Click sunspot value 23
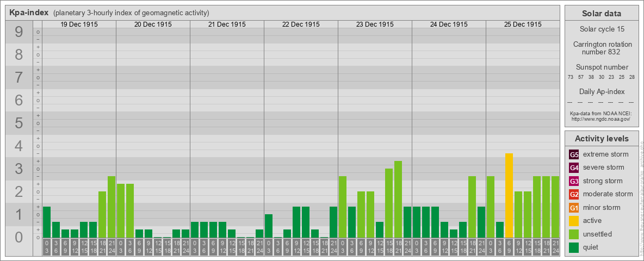This screenshot has height=261, width=644. coord(611,77)
